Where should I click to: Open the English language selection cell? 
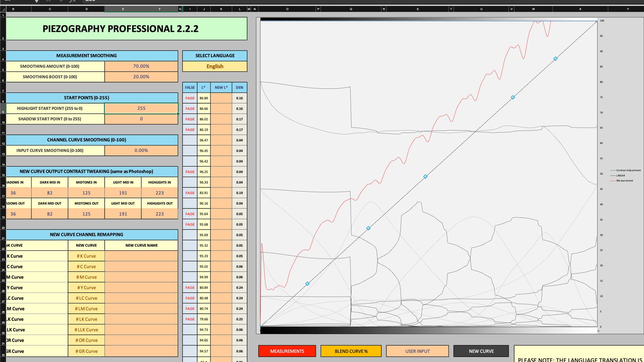click(215, 66)
